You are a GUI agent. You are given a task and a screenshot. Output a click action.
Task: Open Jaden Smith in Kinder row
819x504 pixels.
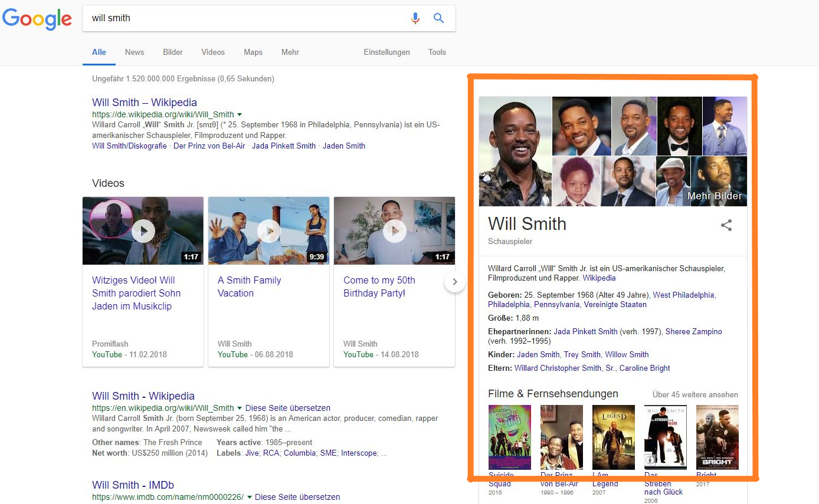point(538,354)
